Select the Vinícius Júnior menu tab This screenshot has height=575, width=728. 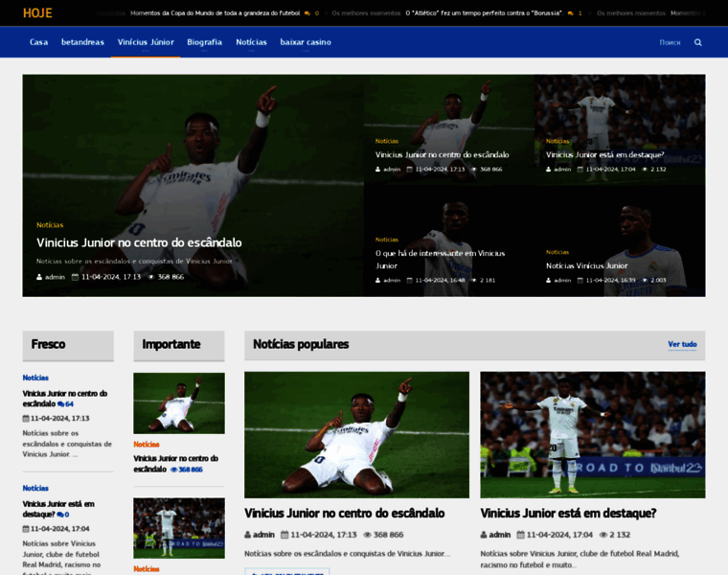pos(146,42)
